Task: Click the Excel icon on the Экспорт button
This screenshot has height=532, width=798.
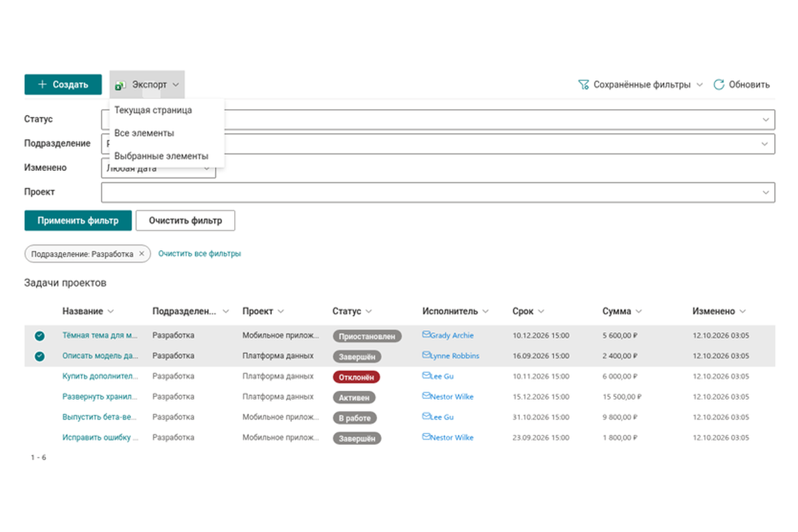Action: (120, 85)
